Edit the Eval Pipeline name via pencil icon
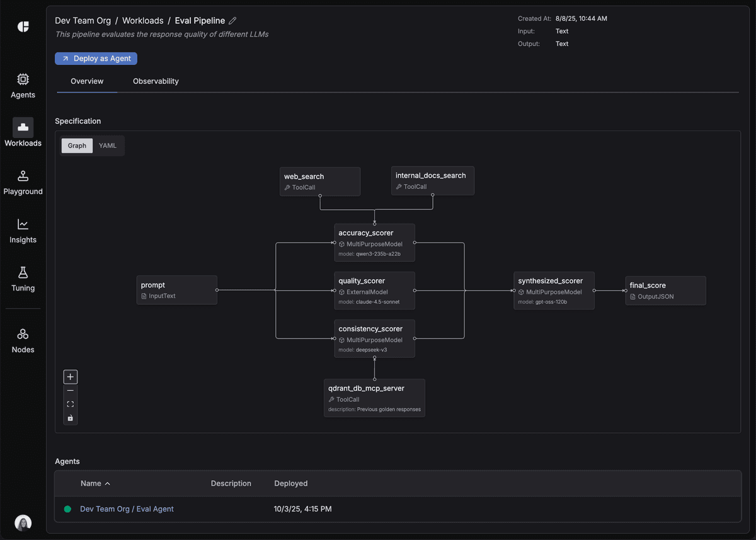 (x=232, y=20)
